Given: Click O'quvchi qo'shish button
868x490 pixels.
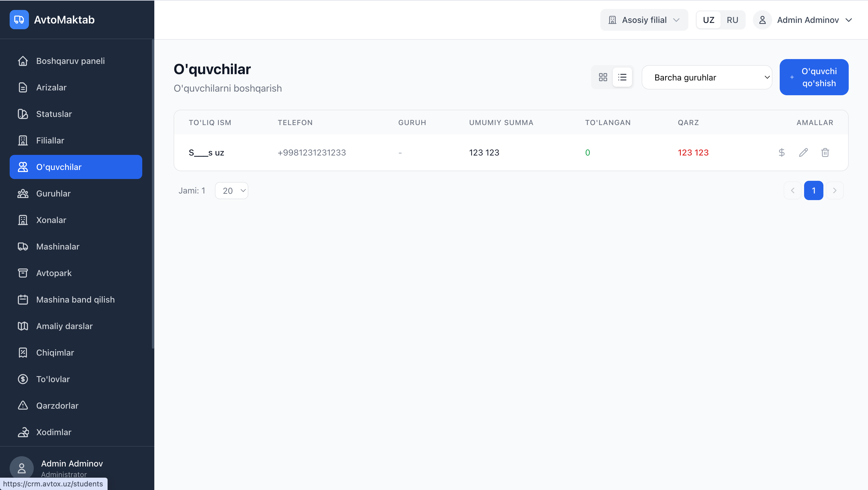Looking at the screenshot, I should tap(814, 77).
